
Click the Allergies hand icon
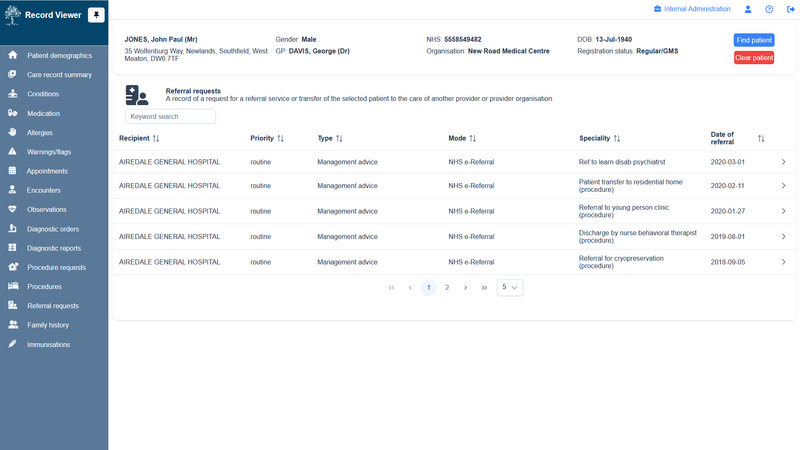(x=12, y=132)
